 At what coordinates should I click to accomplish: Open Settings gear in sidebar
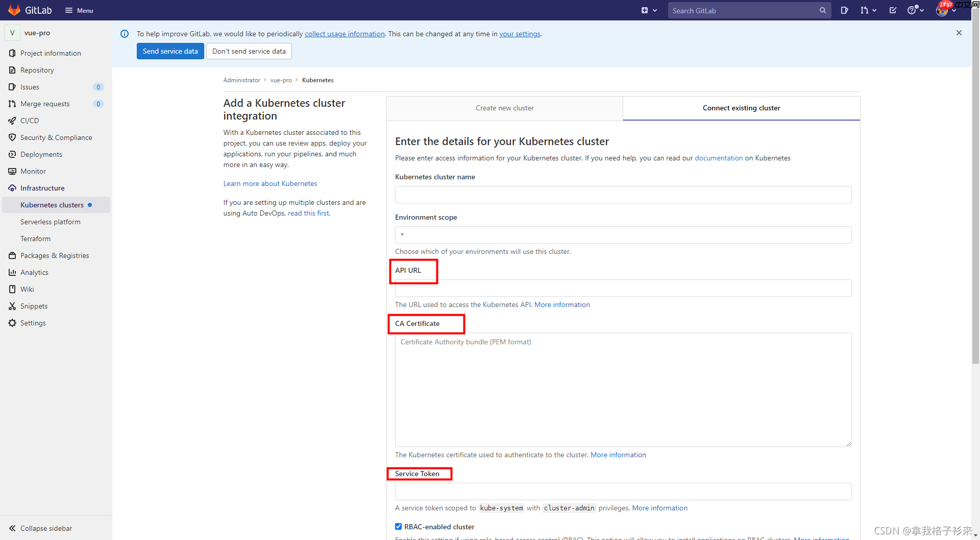(12, 323)
